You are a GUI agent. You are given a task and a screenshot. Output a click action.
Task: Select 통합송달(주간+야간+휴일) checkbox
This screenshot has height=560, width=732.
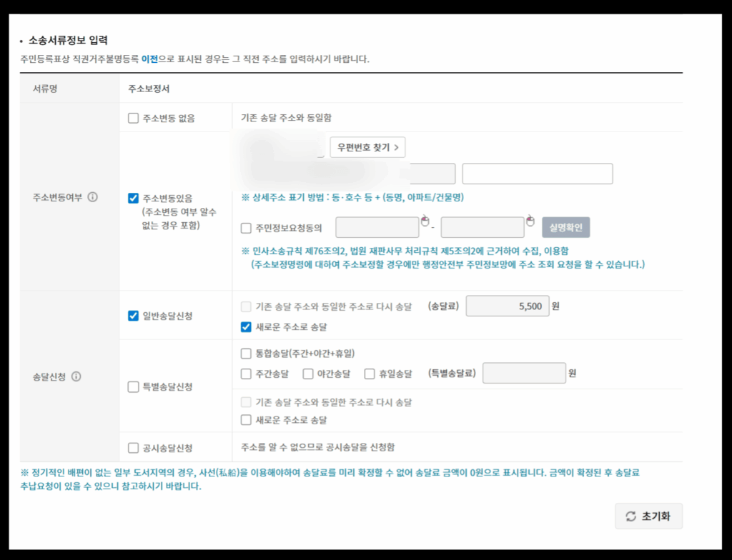(x=246, y=353)
